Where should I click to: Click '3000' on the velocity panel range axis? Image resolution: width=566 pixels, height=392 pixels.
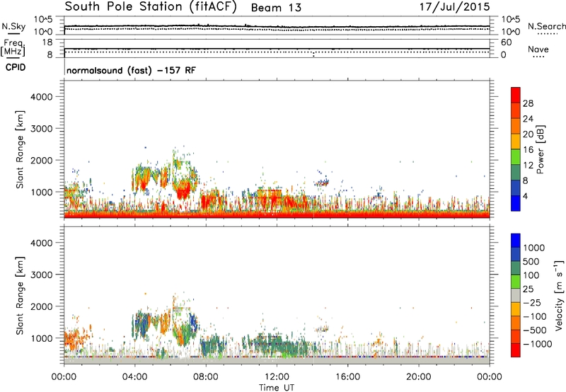[x=42, y=275]
